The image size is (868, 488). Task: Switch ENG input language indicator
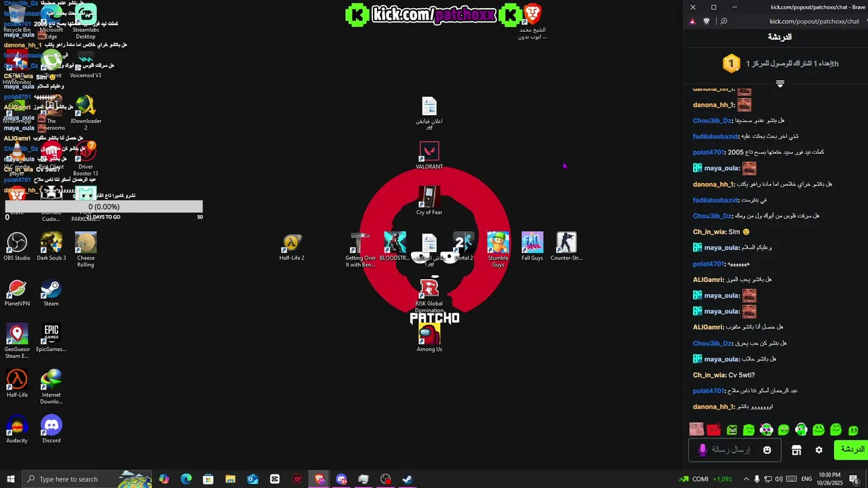806,479
